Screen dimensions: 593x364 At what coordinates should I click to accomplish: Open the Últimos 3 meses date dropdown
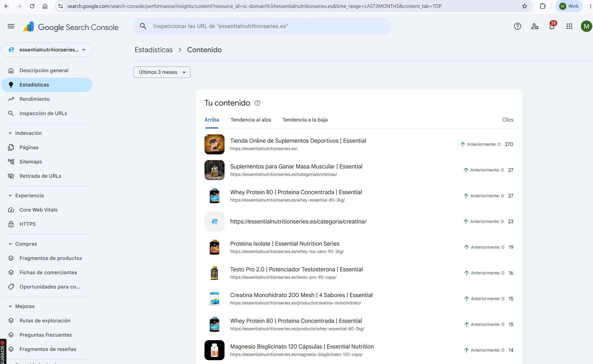(x=162, y=72)
